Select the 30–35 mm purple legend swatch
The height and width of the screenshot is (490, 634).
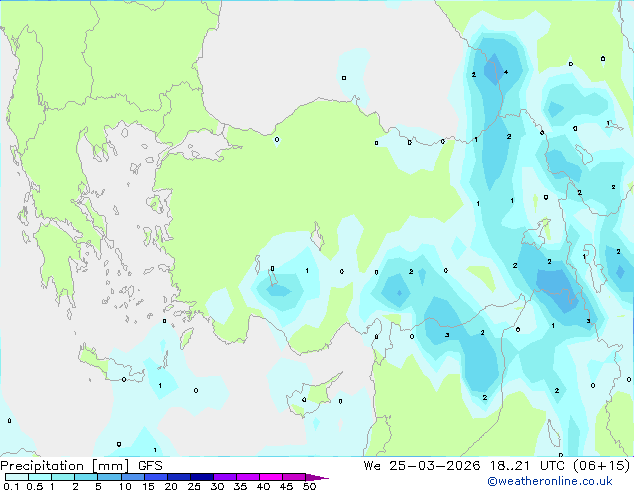click(x=224, y=477)
